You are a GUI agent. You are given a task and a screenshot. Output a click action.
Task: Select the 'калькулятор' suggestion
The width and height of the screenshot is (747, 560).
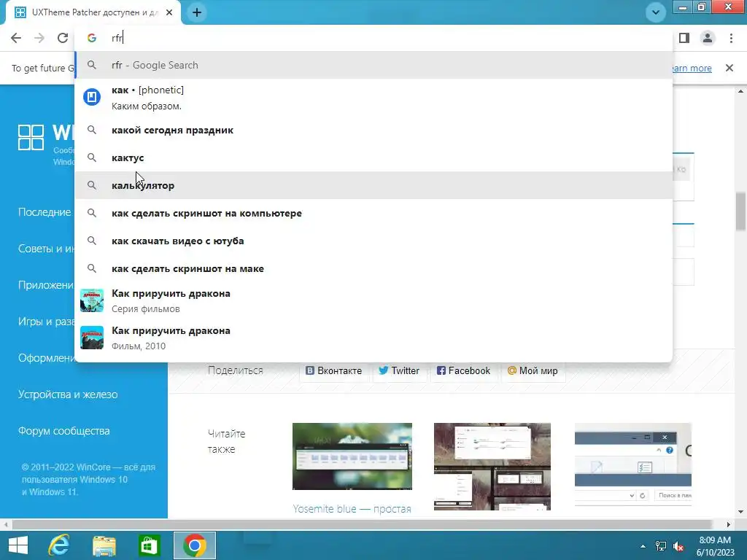click(x=373, y=185)
